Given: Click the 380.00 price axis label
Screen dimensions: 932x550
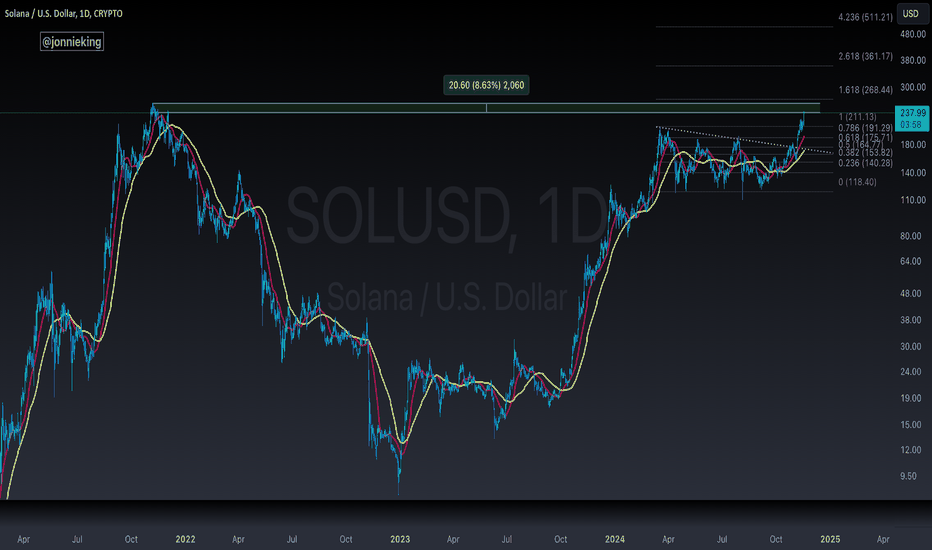Looking at the screenshot, I should pos(913,61).
